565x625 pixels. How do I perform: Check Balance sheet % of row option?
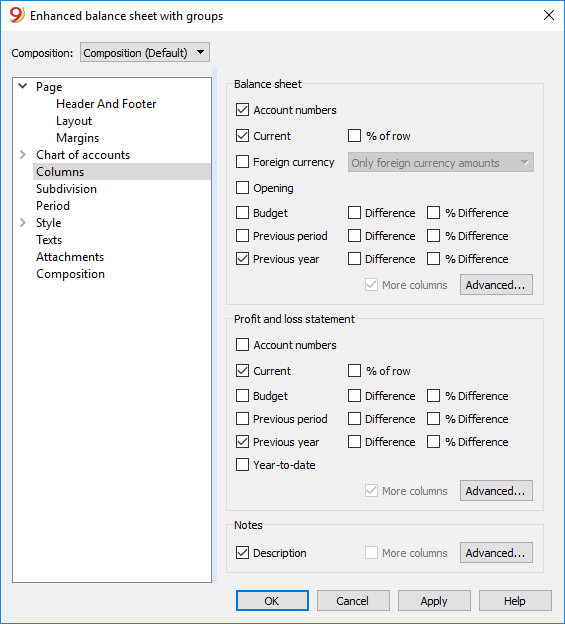pos(354,136)
